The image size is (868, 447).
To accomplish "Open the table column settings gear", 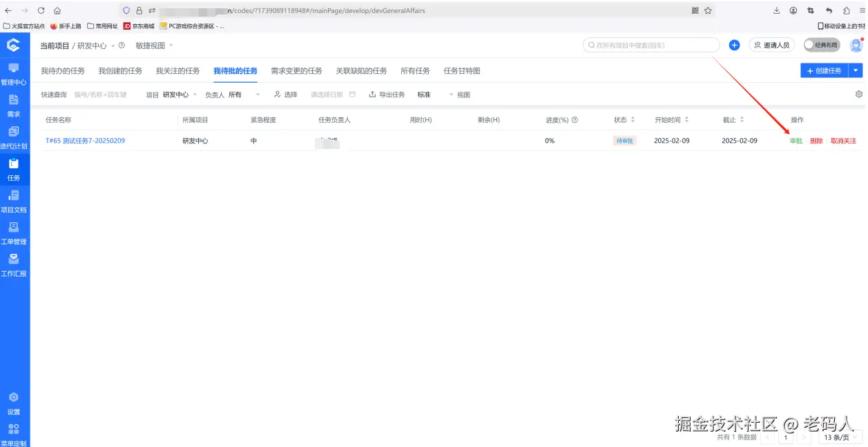I will 859,94.
